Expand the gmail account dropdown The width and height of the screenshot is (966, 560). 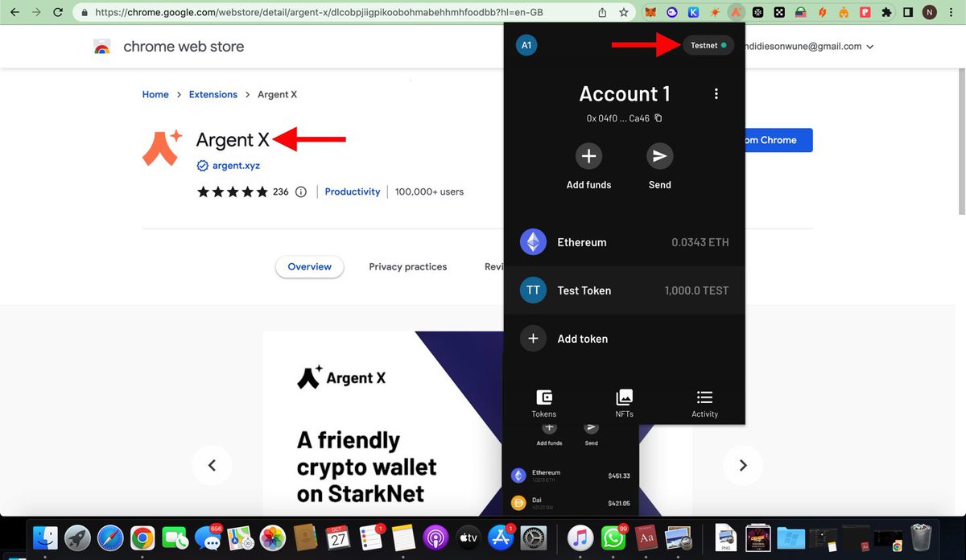pyautogui.click(x=870, y=47)
